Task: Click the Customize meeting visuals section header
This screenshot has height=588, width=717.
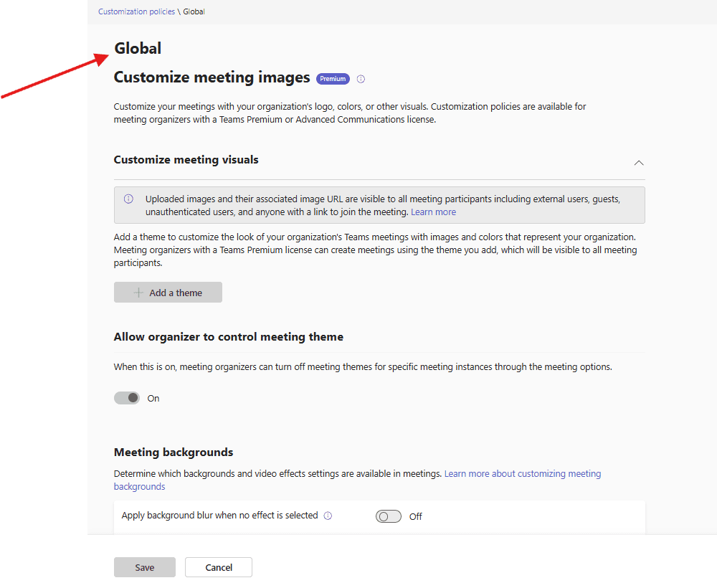Action: [186, 160]
